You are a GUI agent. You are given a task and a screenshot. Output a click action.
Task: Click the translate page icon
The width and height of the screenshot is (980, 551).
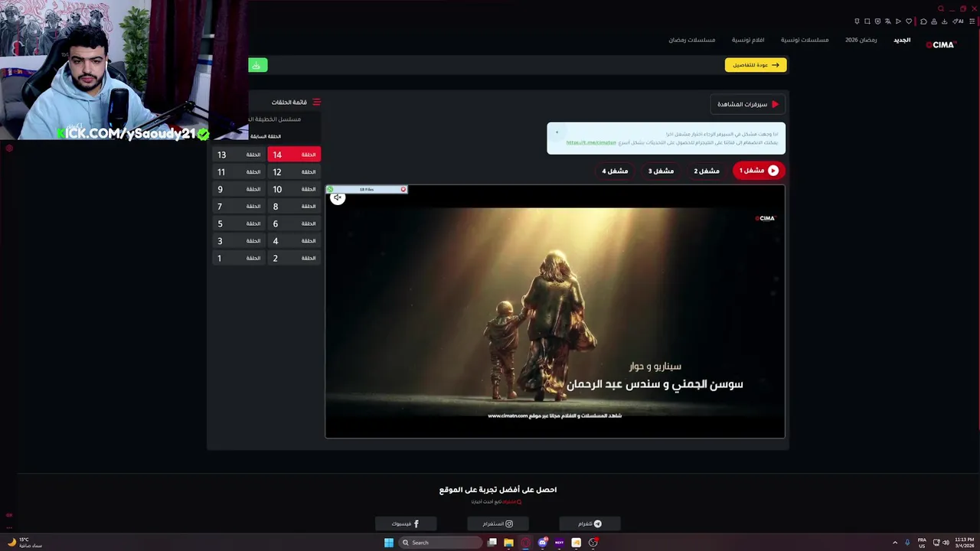coord(888,21)
